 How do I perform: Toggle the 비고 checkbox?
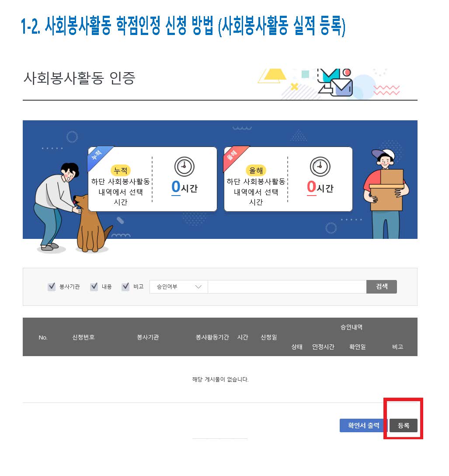pyautogui.click(x=125, y=287)
